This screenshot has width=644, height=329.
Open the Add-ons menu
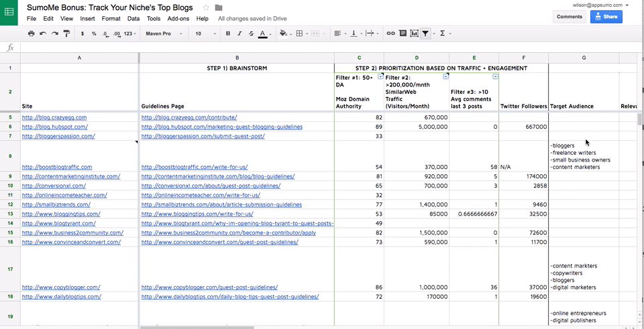(x=178, y=19)
